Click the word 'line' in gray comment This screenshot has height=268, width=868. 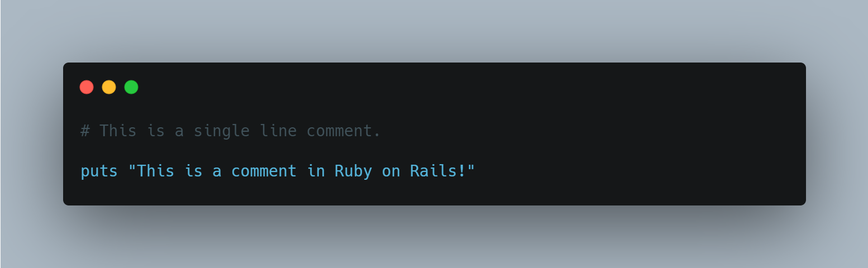(x=278, y=131)
